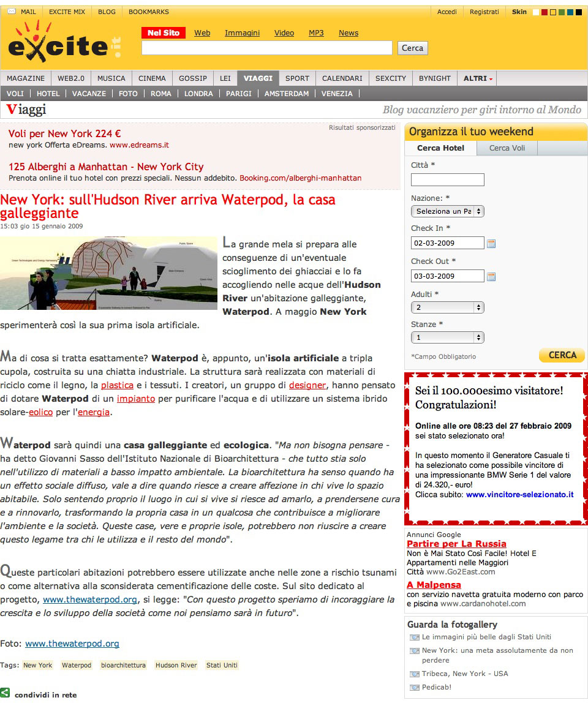Click the yellow CERCA hotel button

point(562,355)
